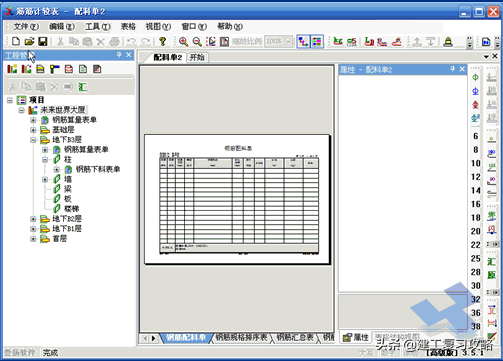Click the Open file folder icon
The width and height of the screenshot is (503, 361).
click(29, 41)
